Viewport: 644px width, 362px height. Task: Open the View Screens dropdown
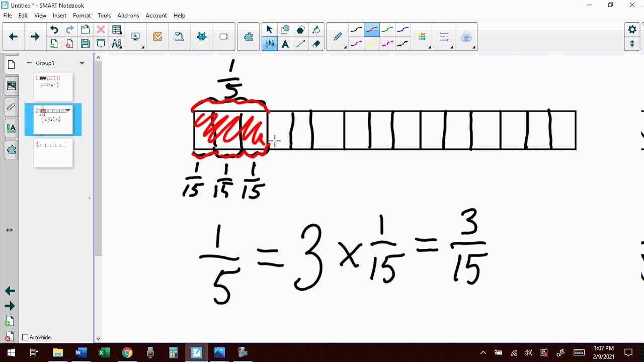pos(136,37)
